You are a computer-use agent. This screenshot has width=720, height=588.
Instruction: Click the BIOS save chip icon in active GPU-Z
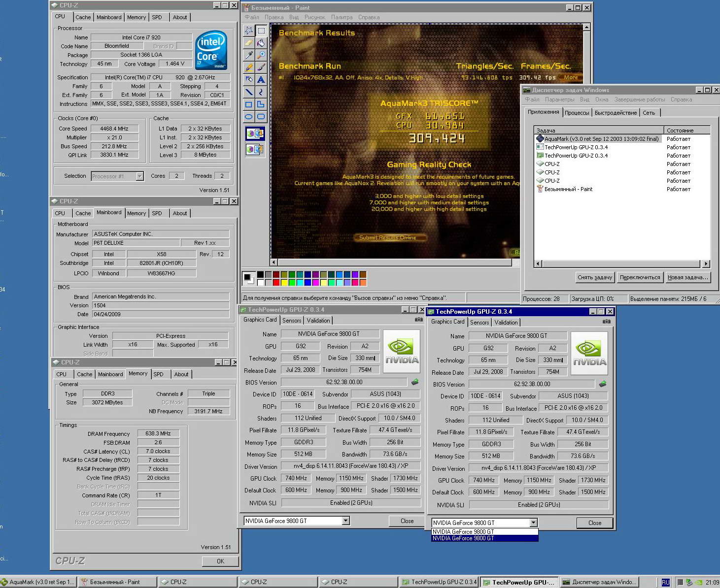(x=603, y=384)
